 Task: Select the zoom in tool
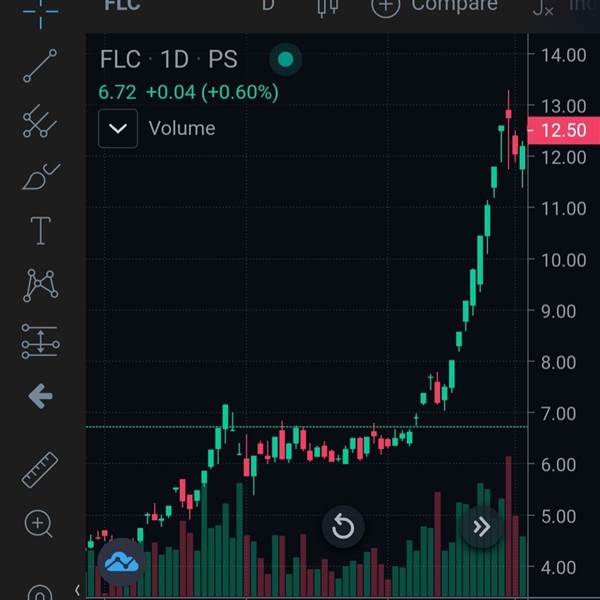(x=39, y=524)
